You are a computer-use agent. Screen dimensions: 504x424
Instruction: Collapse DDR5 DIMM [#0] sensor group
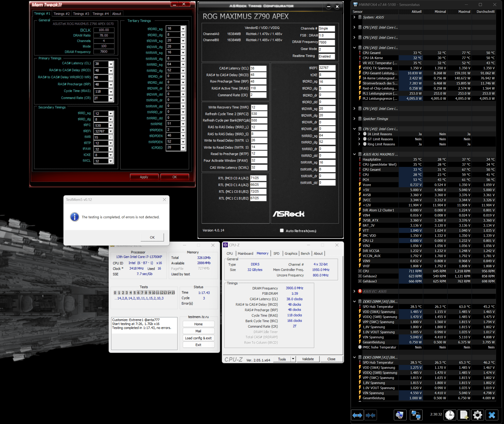click(354, 301)
